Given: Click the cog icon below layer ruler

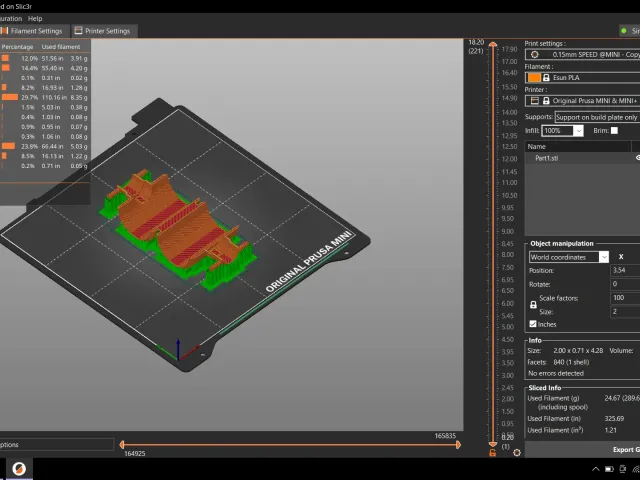Looking at the screenshot, I should pyautogui.click(x=517, y=453).
